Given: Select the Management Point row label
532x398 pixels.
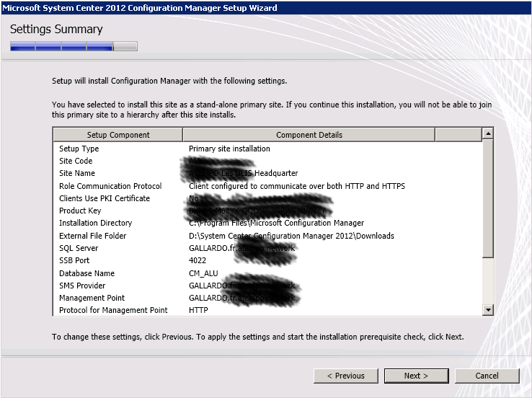Looking at the screenshot, I should [x=92, y=298].
